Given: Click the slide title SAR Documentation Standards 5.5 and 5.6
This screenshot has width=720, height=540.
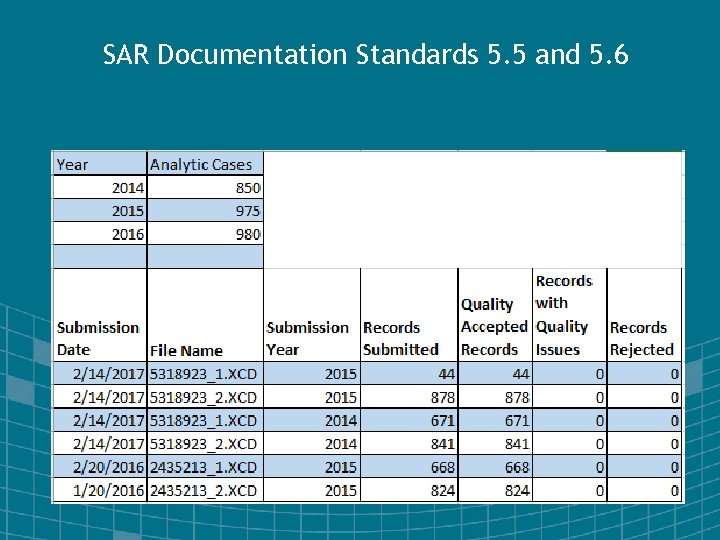Looking at the screenshot, I should [x=366, y=54].
